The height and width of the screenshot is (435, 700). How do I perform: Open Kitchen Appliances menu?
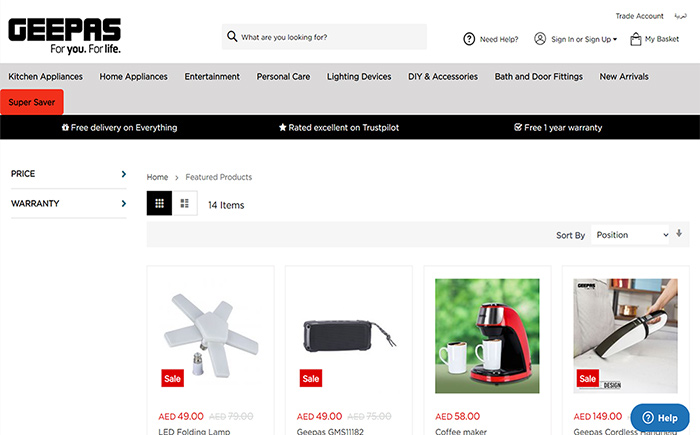pos(46,76)
